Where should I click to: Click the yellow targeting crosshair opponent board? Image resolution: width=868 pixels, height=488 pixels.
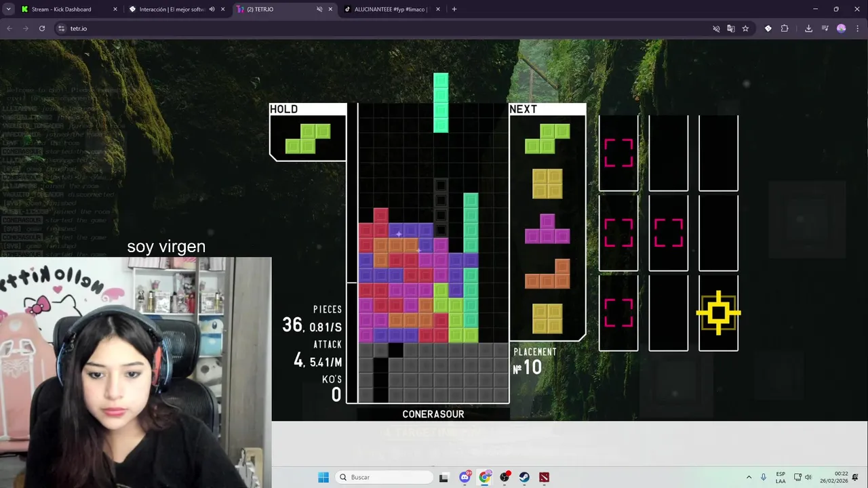coord(719,313)
